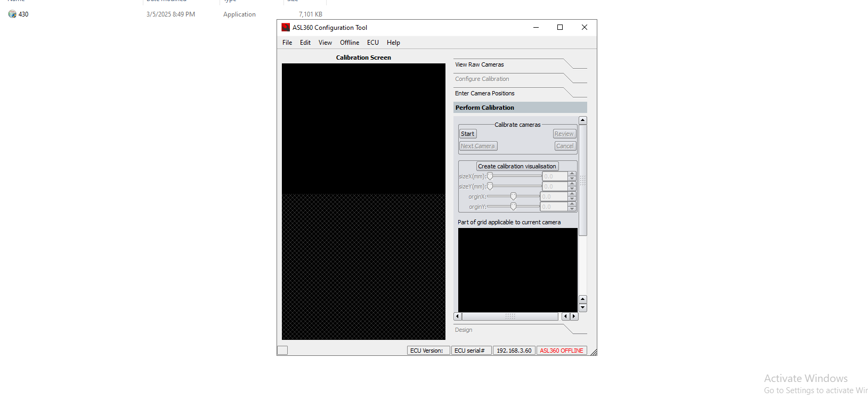Click the ASL360 Configuration Tool title icon
Viewport: 868px width, 407px height.
click(x=286, y=27)
